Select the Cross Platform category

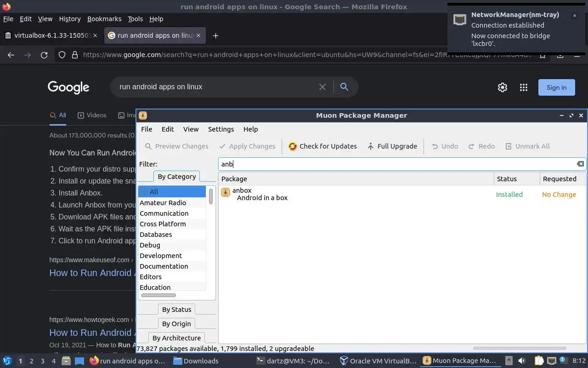172,224
